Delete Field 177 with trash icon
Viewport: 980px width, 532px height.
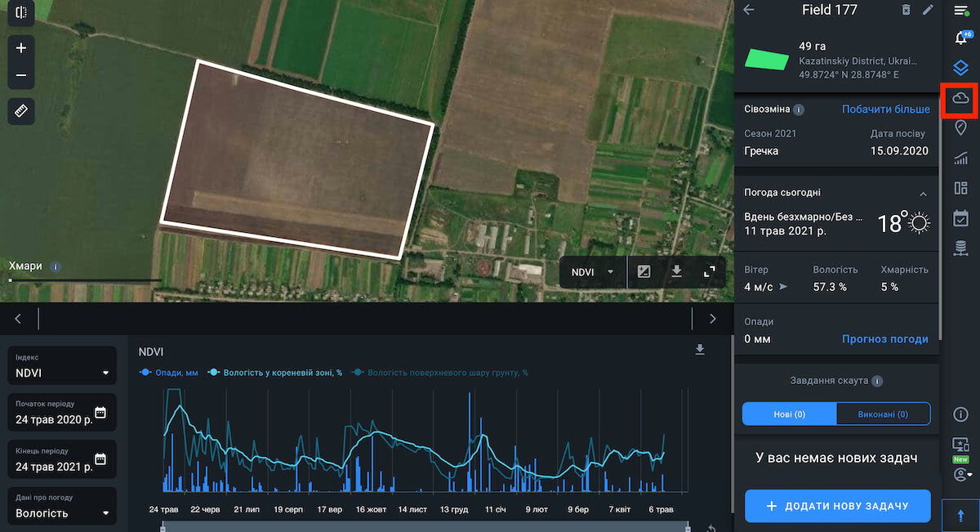pos(906,10)
